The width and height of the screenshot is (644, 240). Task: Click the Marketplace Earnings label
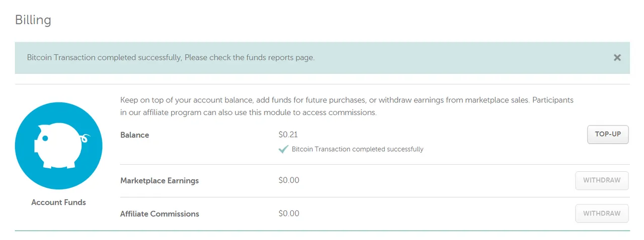159,181
